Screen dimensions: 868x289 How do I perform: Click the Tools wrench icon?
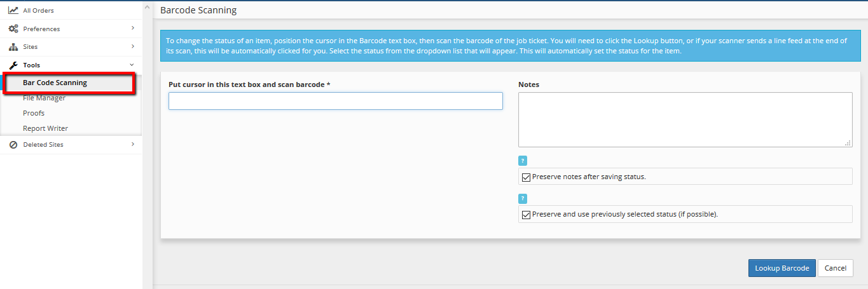tap(13, 65)
